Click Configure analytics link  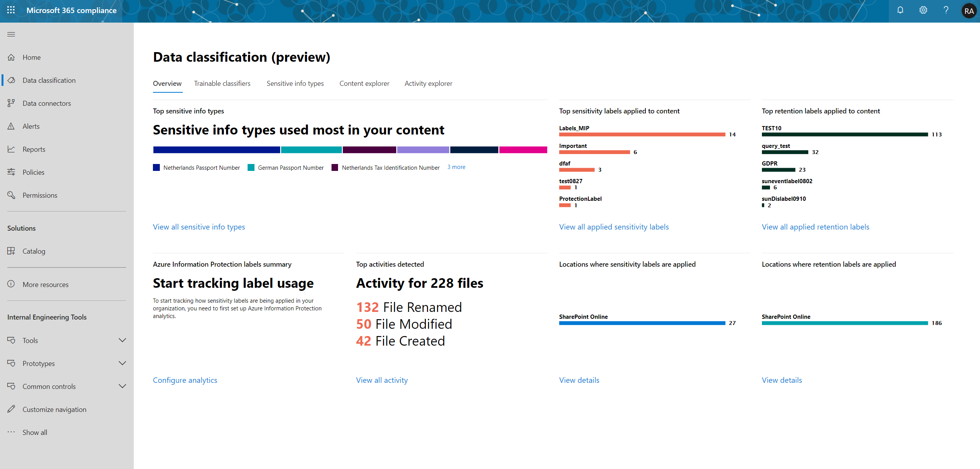(185, 380)
